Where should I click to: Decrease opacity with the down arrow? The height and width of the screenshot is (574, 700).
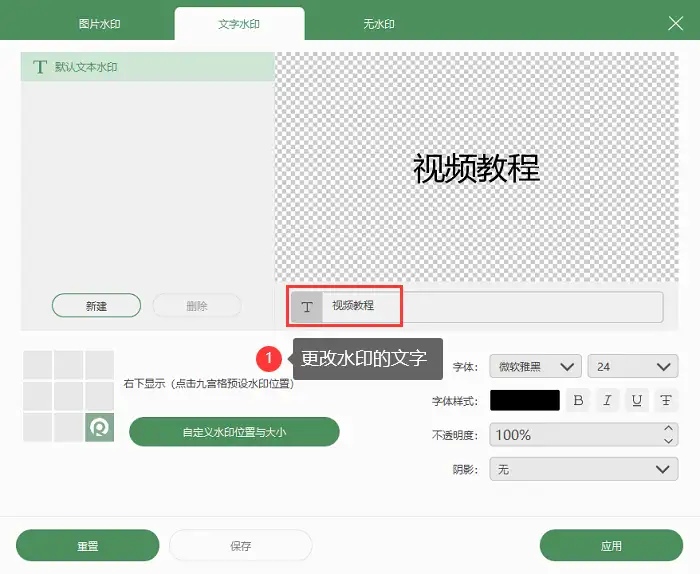(668, 441)
